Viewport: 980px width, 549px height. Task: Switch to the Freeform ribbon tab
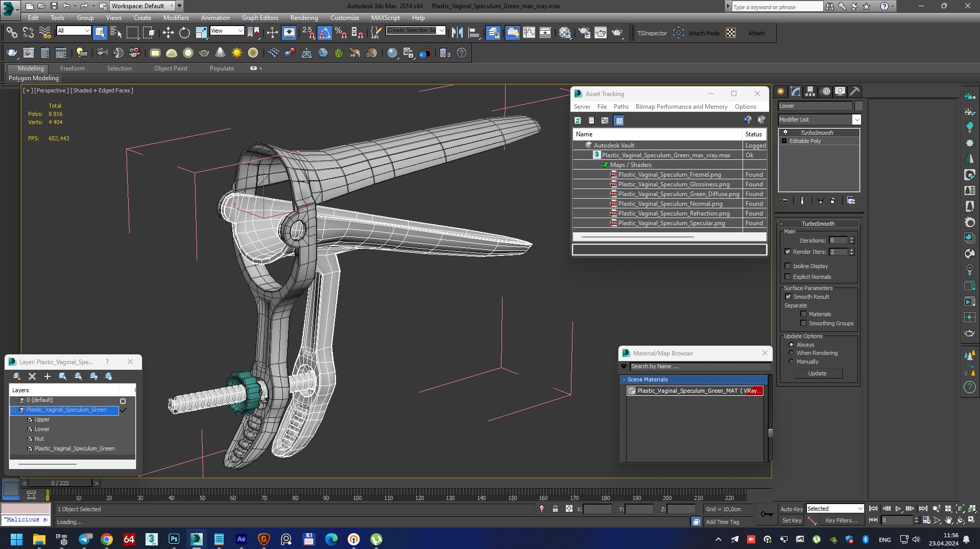tap(73, 68)
